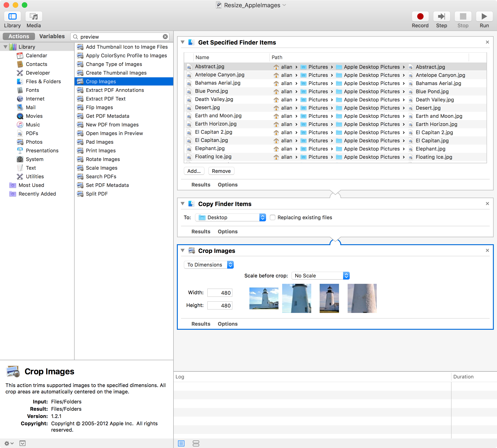
Task: Open the gear action menu
Action: click(x=9, y=443)
